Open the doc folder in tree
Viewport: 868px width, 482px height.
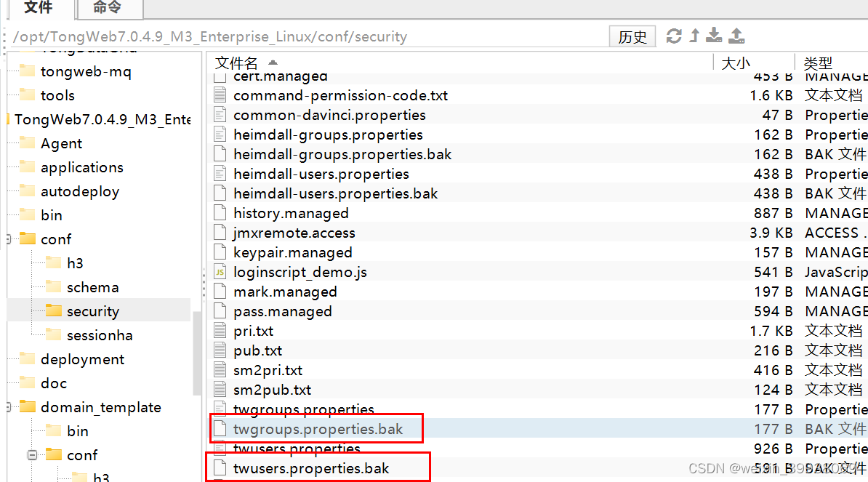(x=54, y=383)
